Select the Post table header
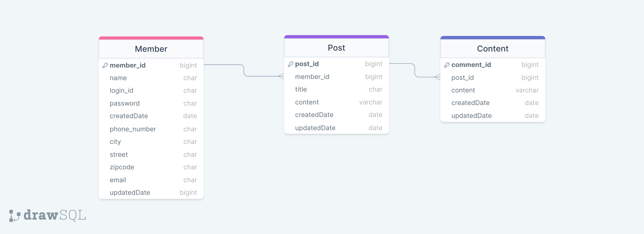644x234 pixels. coord(337,48)
